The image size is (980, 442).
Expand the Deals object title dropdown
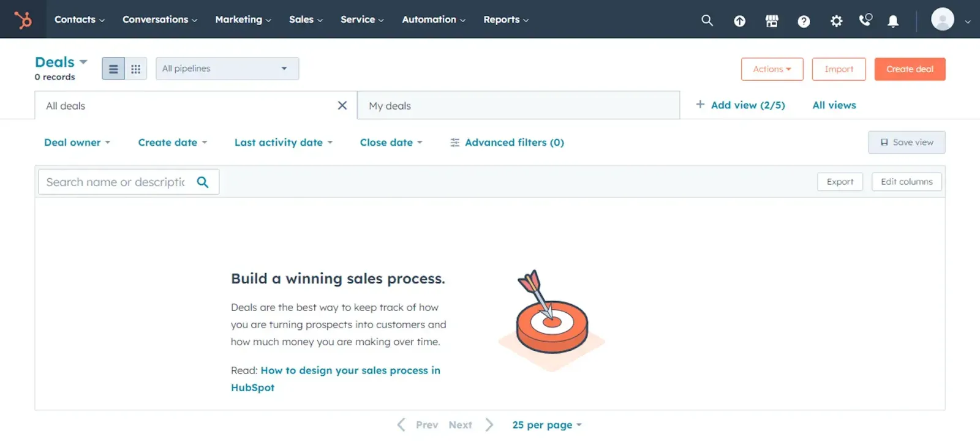(61, 62)
